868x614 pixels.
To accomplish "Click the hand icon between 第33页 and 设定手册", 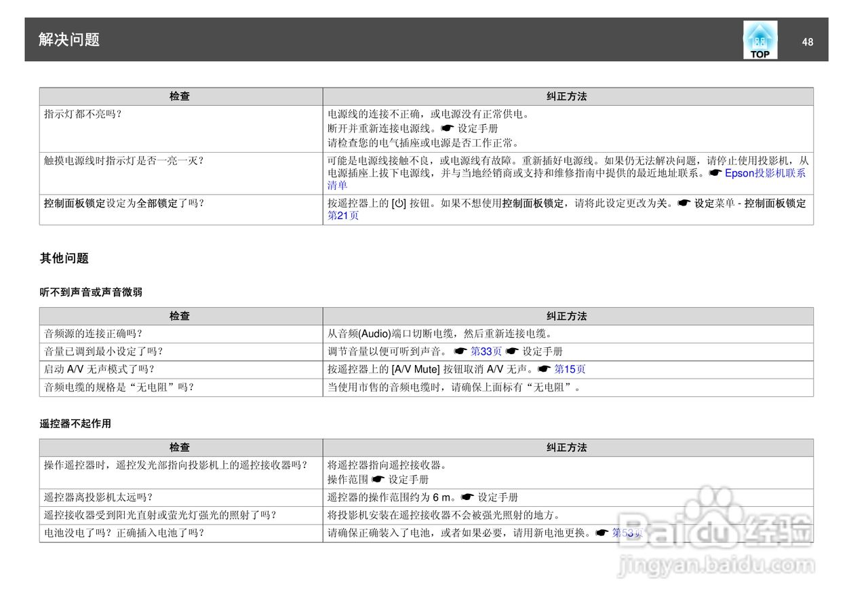I will (x=512, y=351).
